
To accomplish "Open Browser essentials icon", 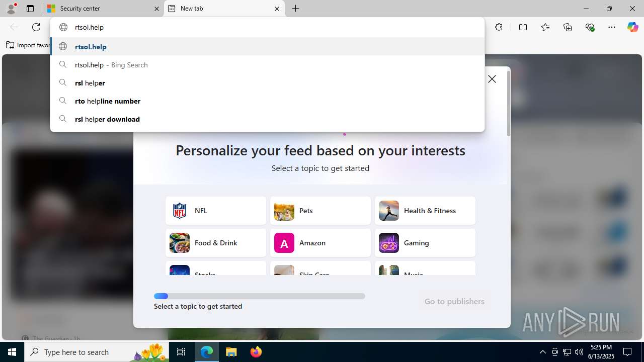I will pos(590,27).
